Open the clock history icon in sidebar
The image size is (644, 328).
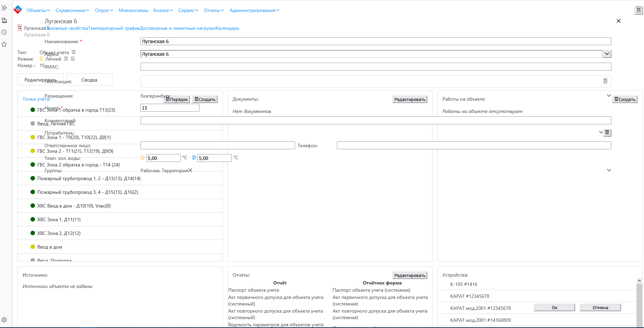coord(4,32)
